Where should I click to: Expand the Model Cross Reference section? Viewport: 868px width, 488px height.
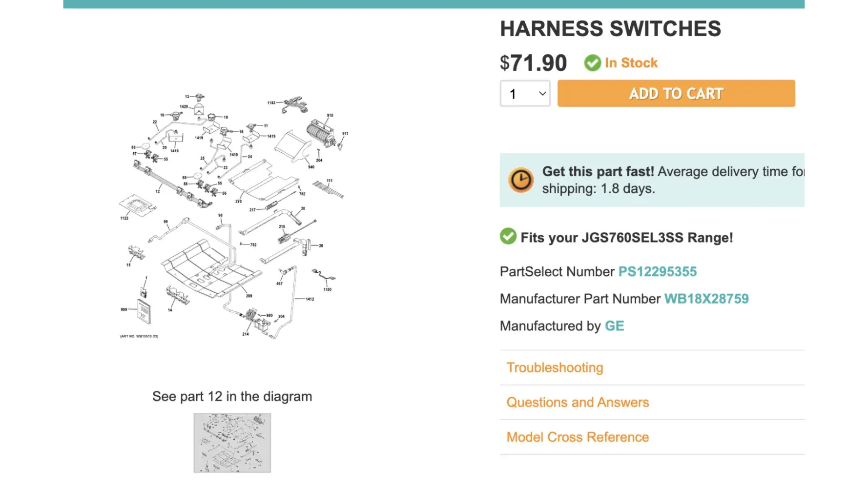(x=578, y=437)
